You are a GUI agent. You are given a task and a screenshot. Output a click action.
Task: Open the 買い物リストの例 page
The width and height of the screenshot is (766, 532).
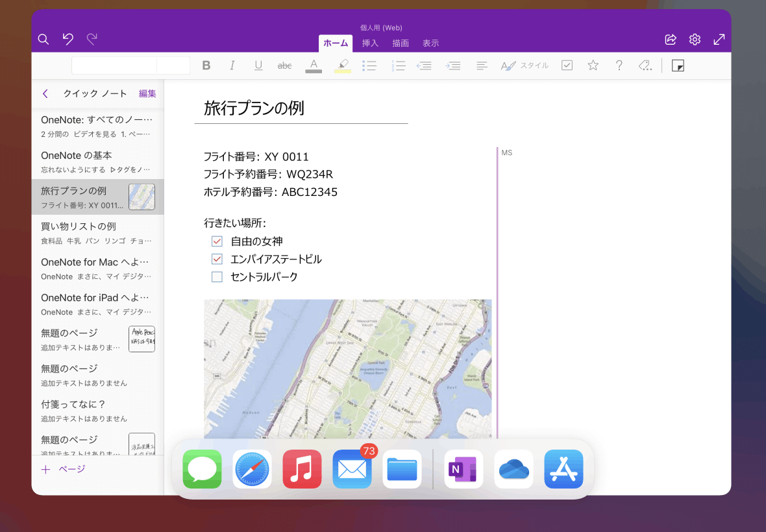coord(98,233)
